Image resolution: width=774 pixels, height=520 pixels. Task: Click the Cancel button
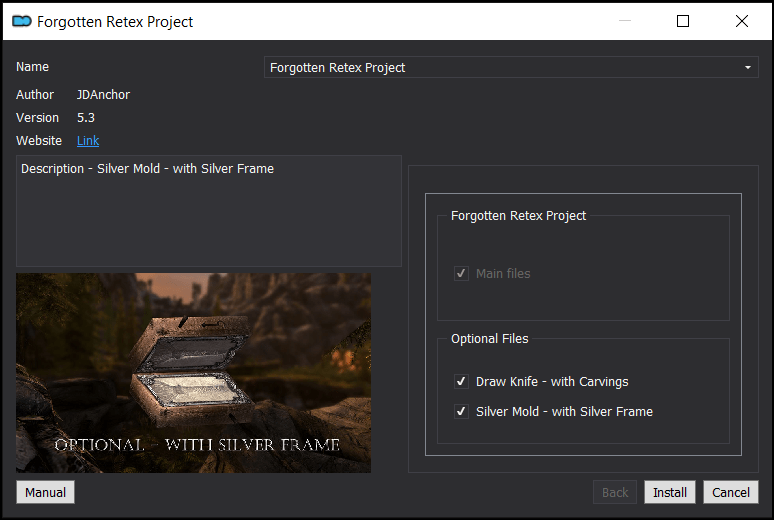click(731, 492)
